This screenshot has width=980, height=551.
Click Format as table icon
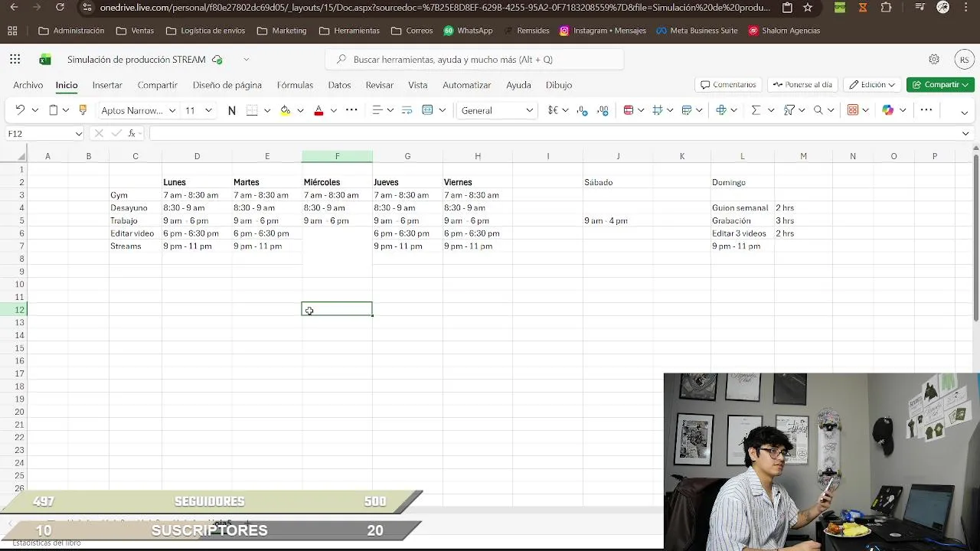coord(687,110)
